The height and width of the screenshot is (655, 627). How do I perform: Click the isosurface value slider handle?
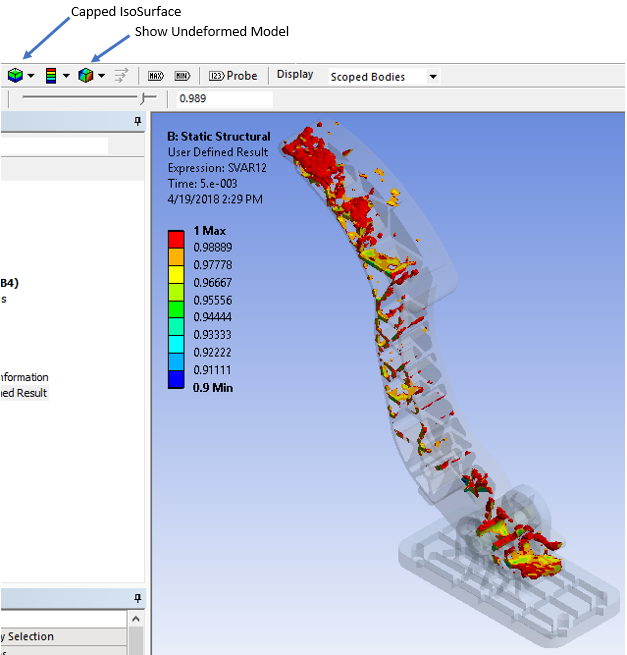click(x=143, y=98)
